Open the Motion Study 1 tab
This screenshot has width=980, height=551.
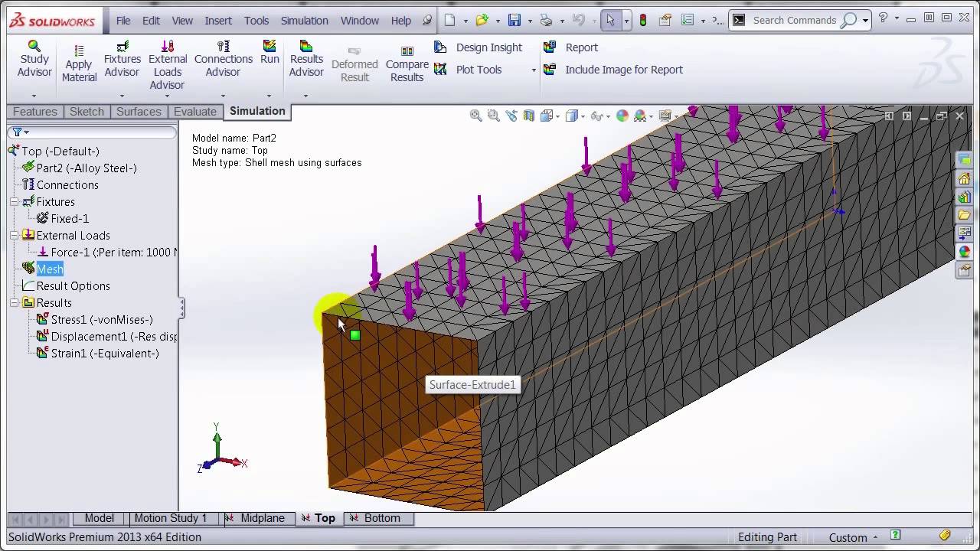tap(171, 518)
